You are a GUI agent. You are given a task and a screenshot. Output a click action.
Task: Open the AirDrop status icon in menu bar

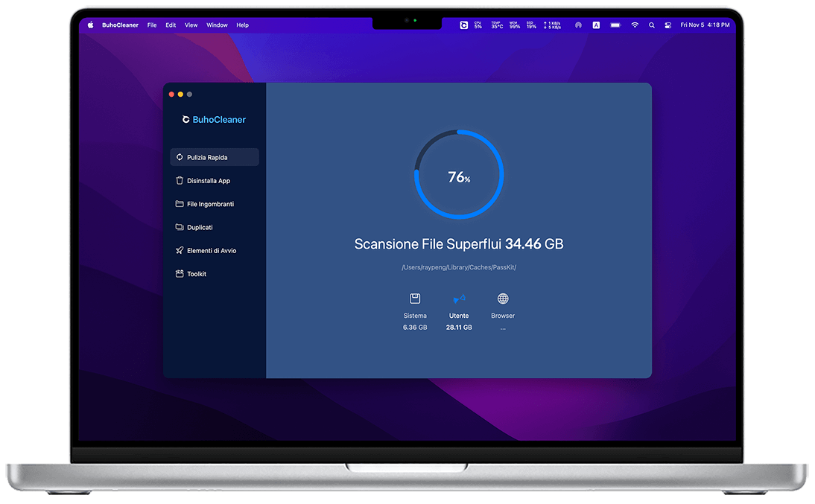[x=578, y=25]
